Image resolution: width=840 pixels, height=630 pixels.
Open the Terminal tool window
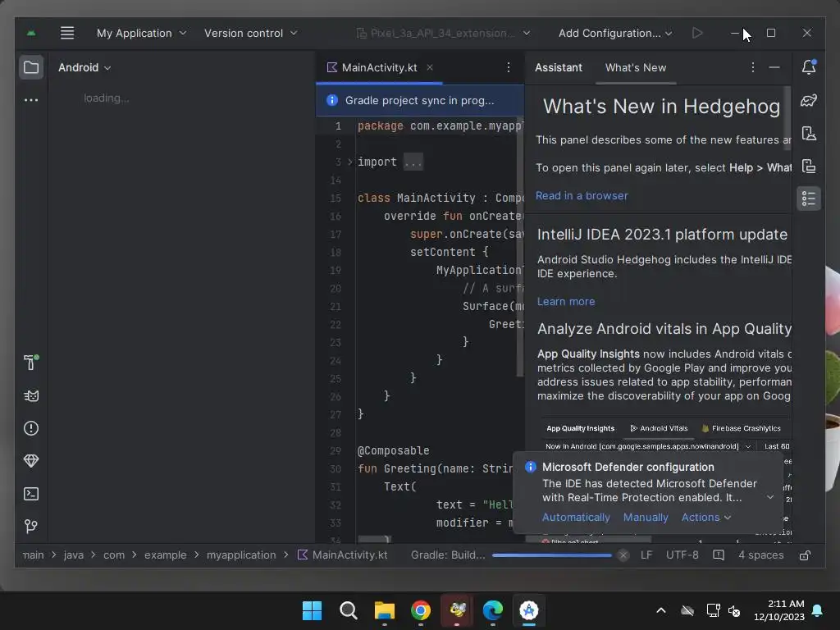click(x=31, y=494)
